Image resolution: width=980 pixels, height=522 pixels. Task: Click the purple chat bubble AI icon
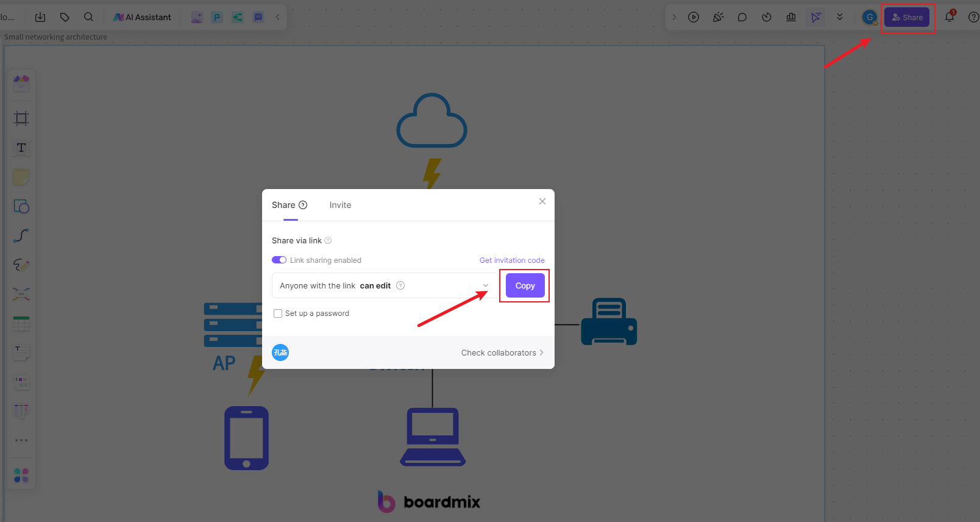pyautogui.click(x=258, y=17)
